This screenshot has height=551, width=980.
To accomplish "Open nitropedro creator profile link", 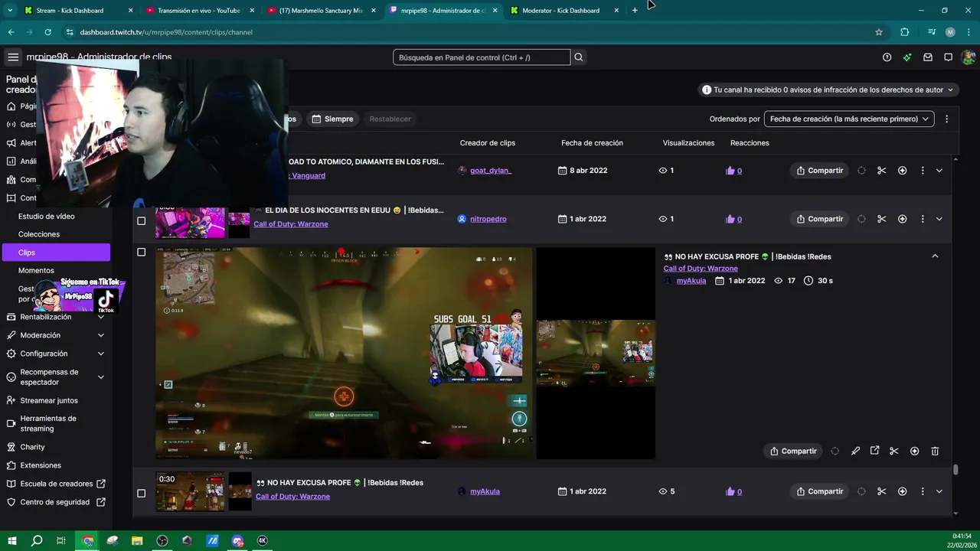I will tap(488, 219).
